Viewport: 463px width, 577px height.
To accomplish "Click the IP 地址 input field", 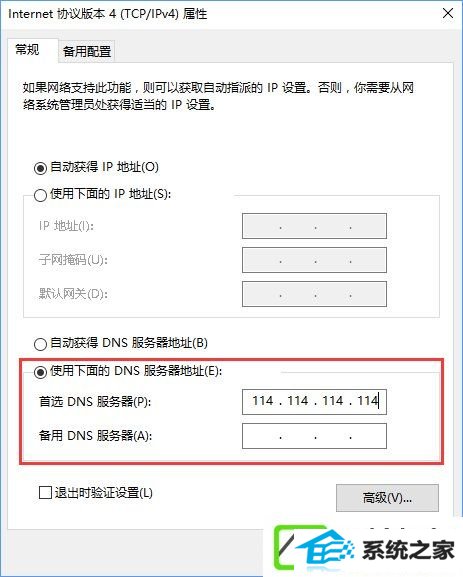I will click(x=314, y=226).
